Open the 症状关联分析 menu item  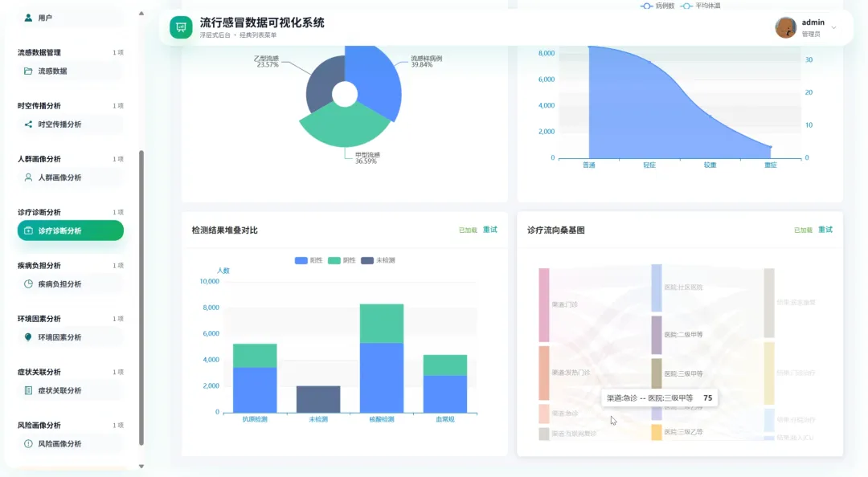click(x=70, y=390)
